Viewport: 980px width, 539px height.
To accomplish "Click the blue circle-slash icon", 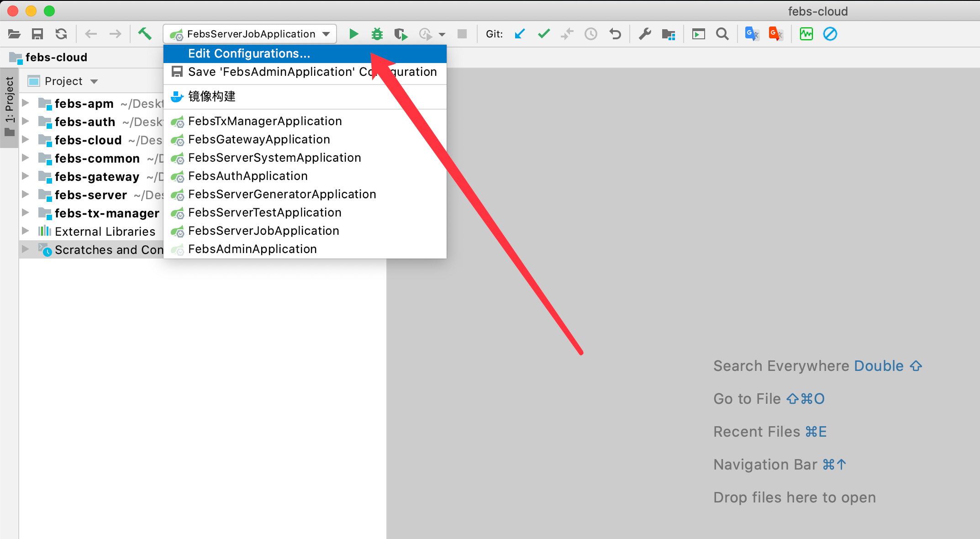I will [830, 34].
